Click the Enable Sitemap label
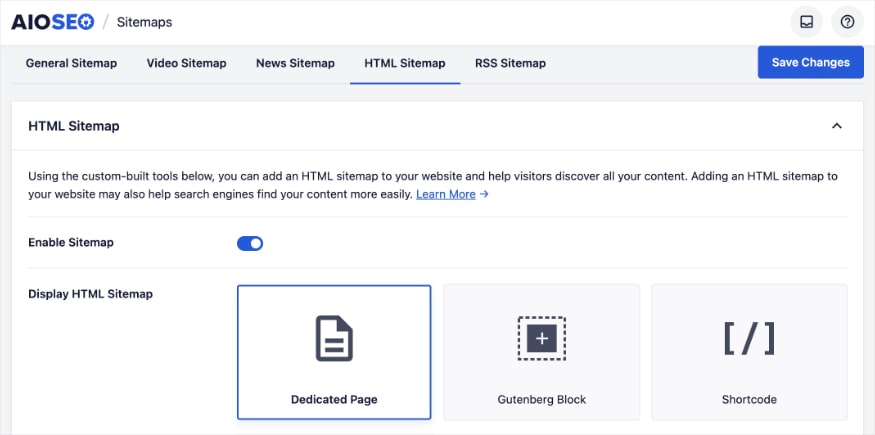Image resolution: width=875 pixels, height=435 pixels. [71, 243]
